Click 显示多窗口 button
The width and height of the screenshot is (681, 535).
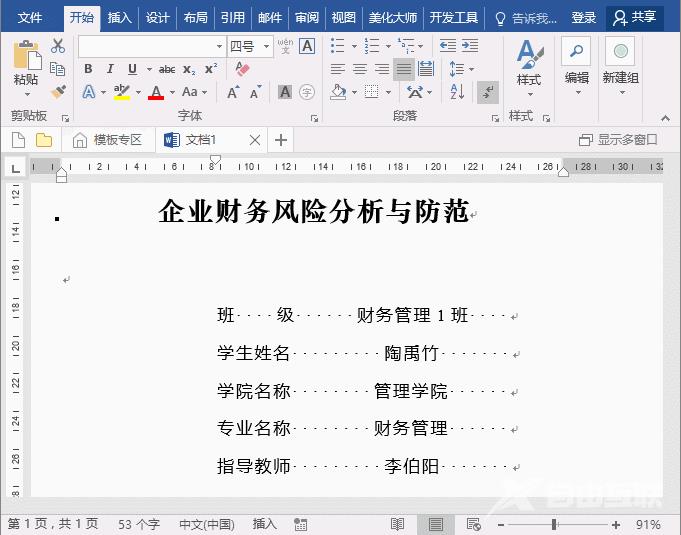coord(618,140)
